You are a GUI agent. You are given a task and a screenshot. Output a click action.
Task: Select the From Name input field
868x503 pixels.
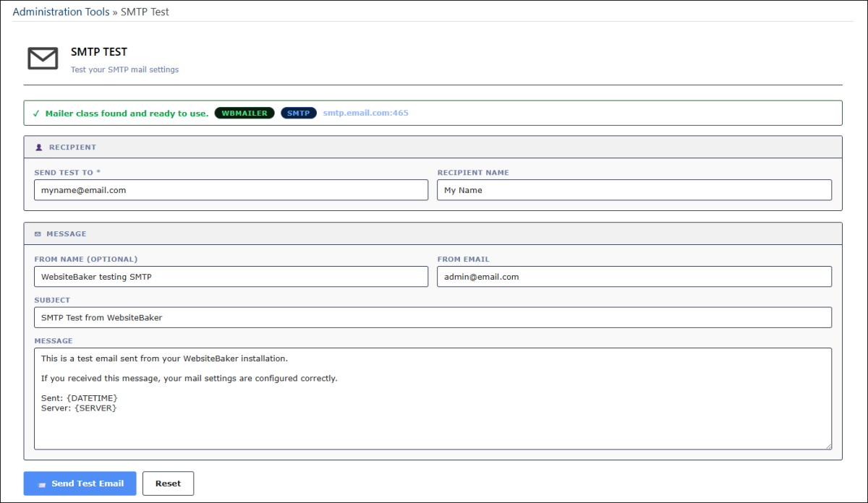coord(231,277)
